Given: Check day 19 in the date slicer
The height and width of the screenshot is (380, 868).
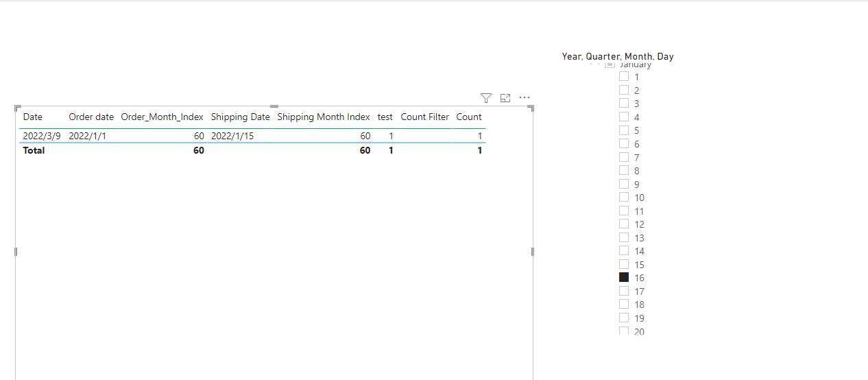Looking at the screenshot, I should [x=624, y=318].
